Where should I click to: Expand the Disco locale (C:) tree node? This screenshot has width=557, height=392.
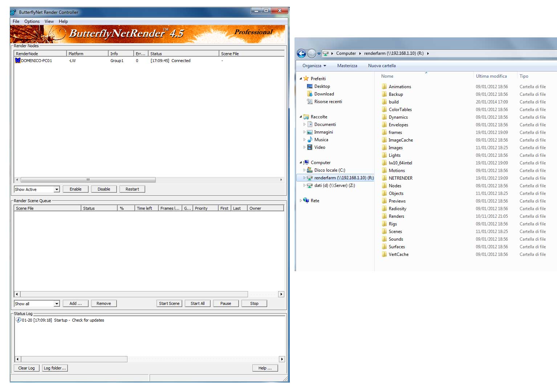[x=304, y=170]
